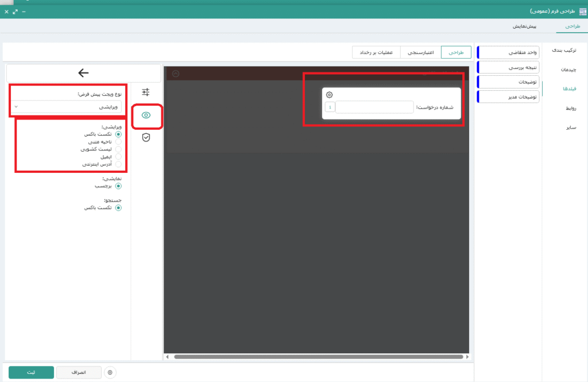The height and width of the screenshot is (382, 588).
Task: Open the sliders settings tab icon
Action: click(x=146, y=92)
